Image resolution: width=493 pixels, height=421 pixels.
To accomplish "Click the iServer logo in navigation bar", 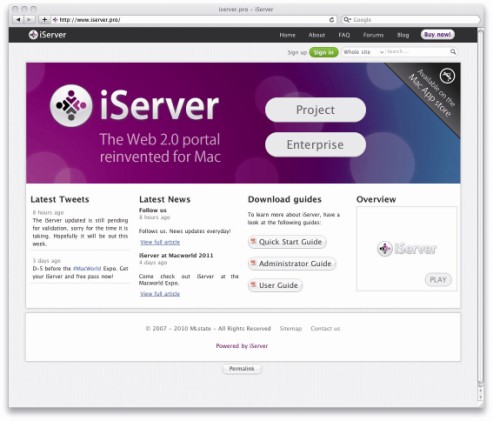I will click(47, 35).
